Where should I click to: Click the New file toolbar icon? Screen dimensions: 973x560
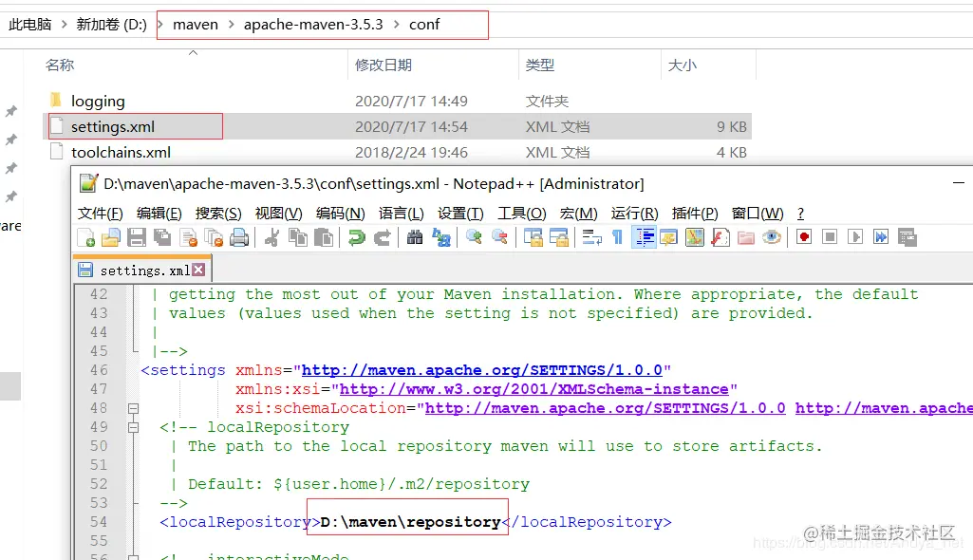(85, 237)
